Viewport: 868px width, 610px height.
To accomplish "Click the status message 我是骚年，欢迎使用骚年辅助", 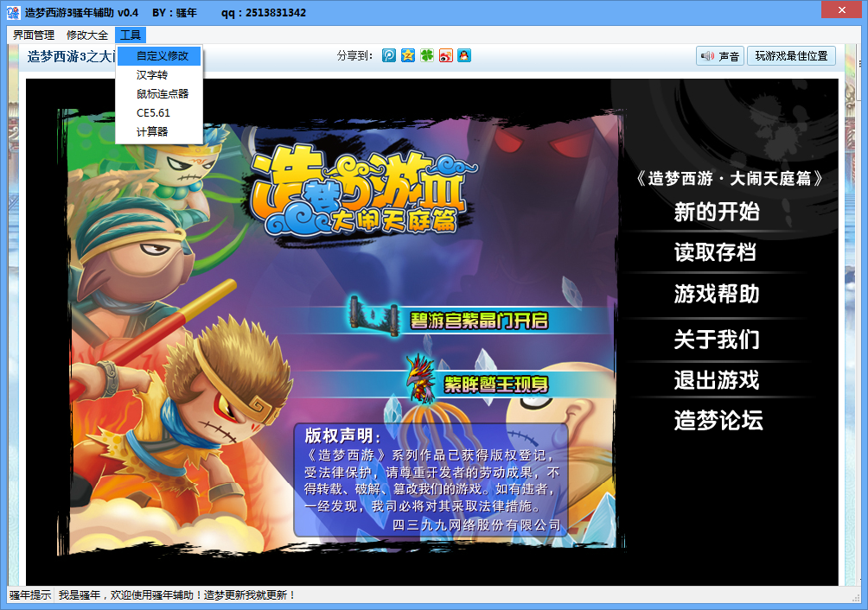I will [x=177, y=595].
